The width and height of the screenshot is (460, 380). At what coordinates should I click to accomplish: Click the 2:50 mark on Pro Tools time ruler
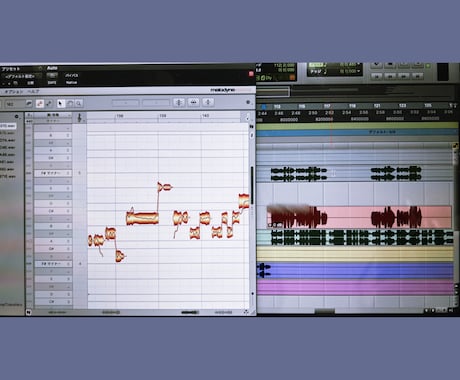pyautogui.click(x=313, y=113)
